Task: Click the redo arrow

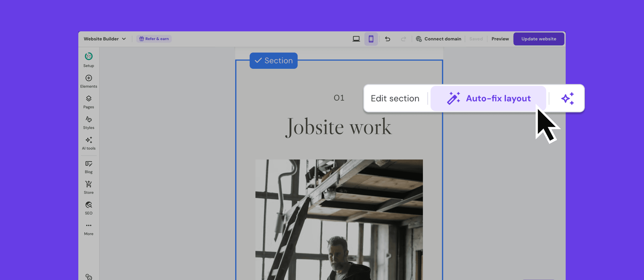Action: (403, 39)
